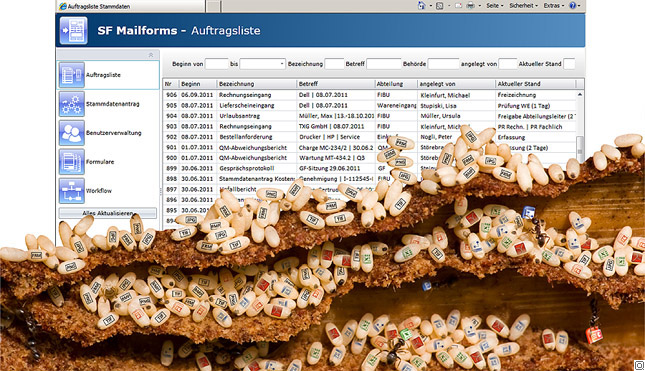645x371 pixels.
Task: Focus the Betreff filter field
Action: [383, 64]
